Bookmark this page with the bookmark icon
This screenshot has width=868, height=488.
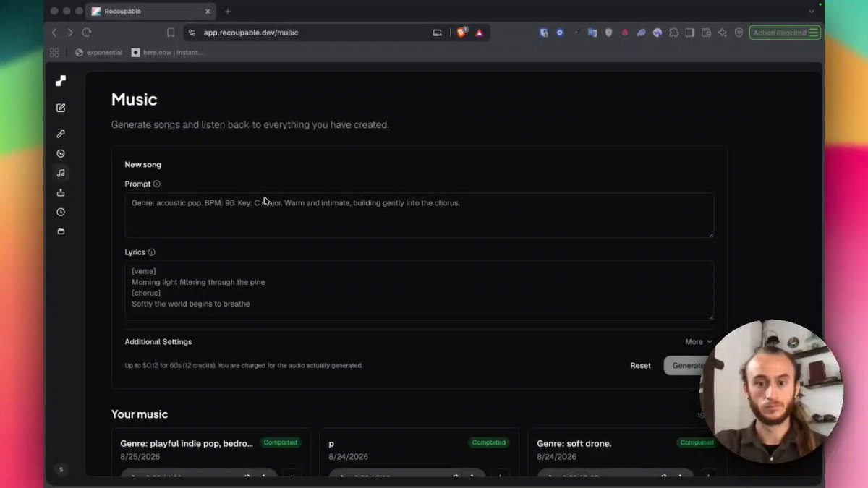point(171,33)
